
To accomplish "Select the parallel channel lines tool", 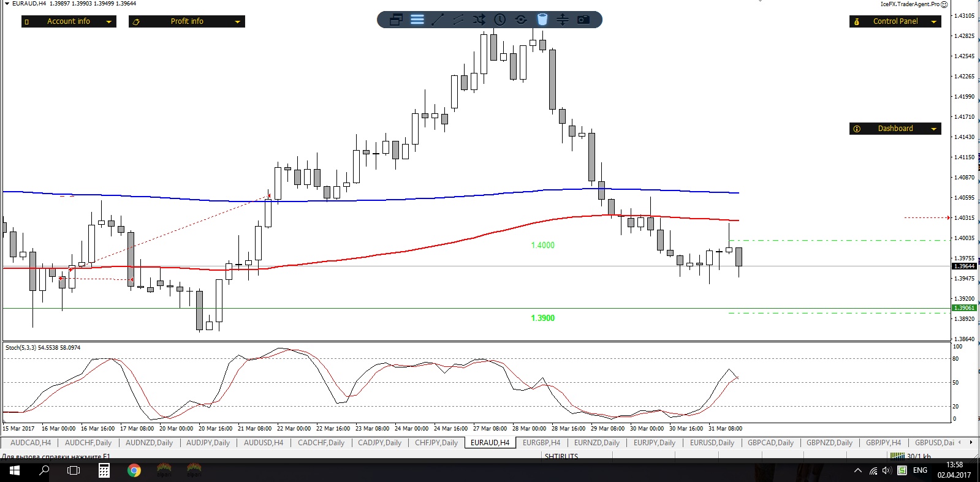I will [x=458, y=20].
